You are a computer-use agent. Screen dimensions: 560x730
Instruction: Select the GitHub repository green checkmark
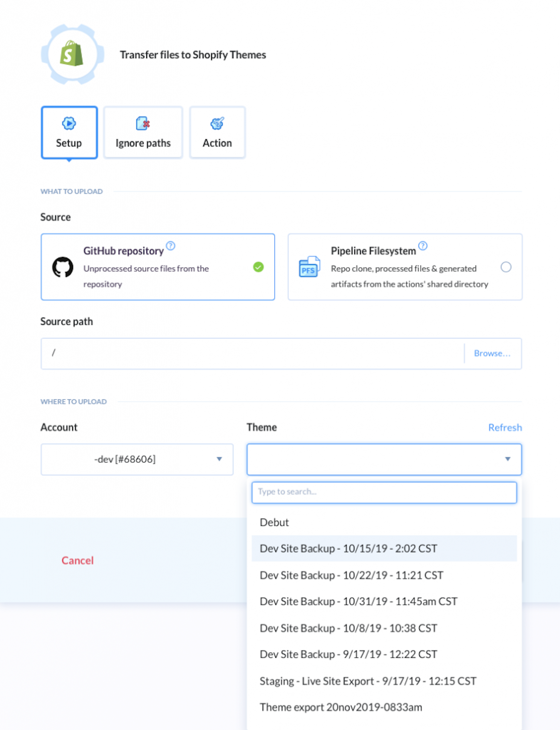click(x=258, y=267)
